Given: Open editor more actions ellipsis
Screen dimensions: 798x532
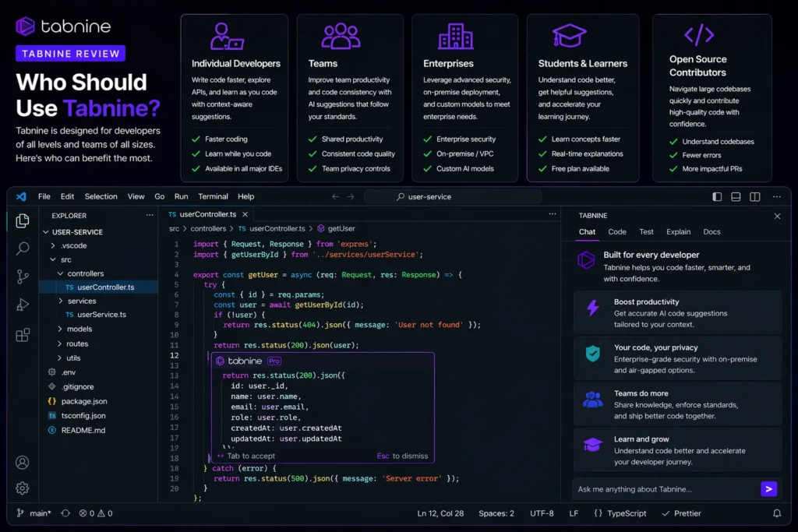Looking at the screenshot, I should [x=553, y=214].
